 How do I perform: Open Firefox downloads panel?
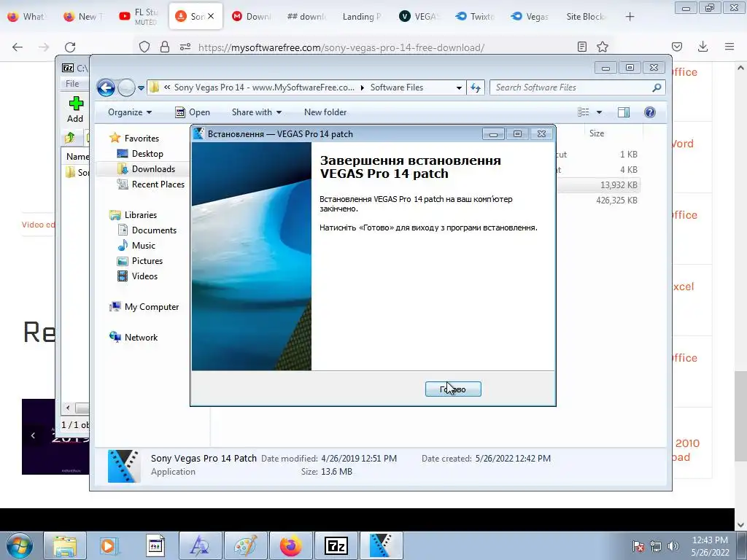[x=703, y=47]
